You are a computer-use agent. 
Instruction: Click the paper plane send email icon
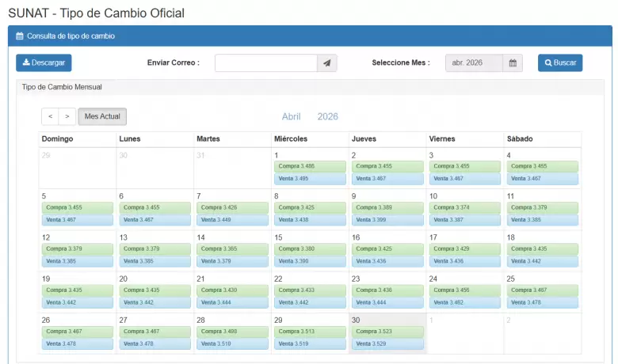point(326,63)
